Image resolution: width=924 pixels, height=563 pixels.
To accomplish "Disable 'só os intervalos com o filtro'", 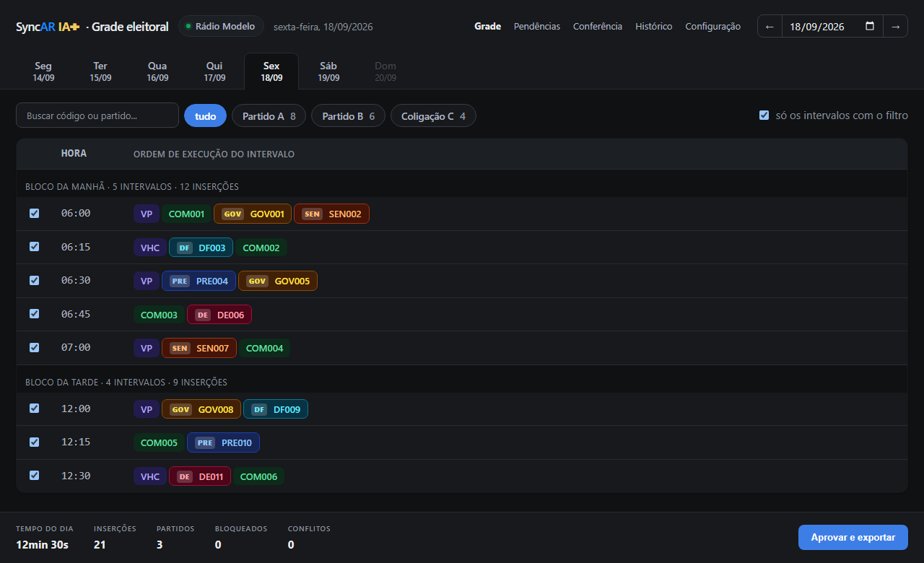I will (x=764, y=115).
